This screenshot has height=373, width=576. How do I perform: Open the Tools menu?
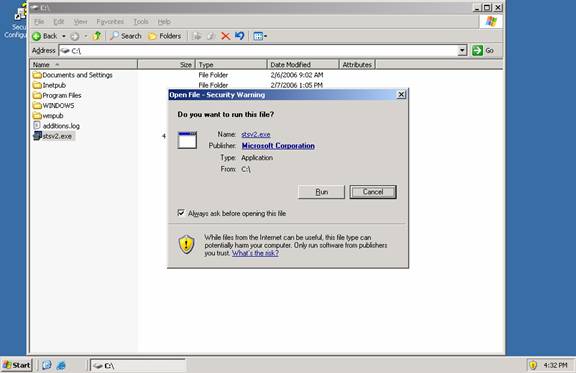point(141,22)
